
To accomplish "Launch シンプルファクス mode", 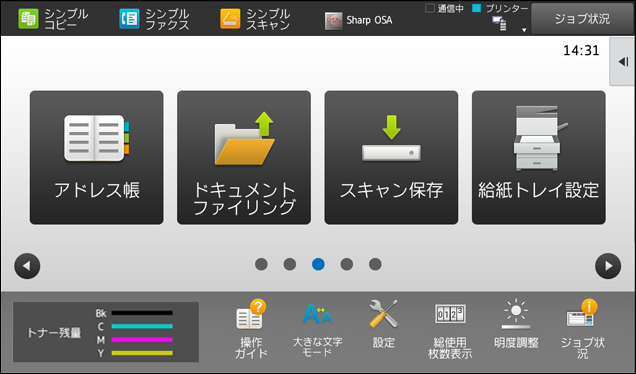I will (x=154, y=19).
